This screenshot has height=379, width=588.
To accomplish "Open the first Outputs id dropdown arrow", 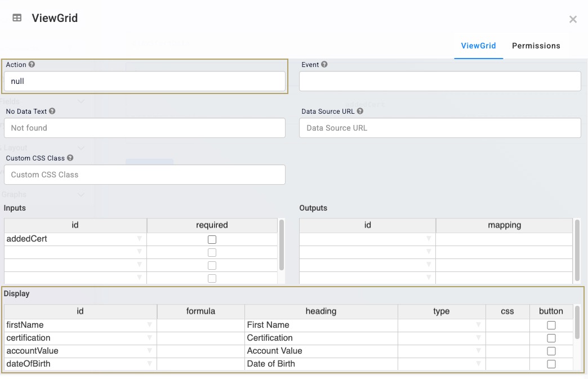I will (x=429, y=239).
